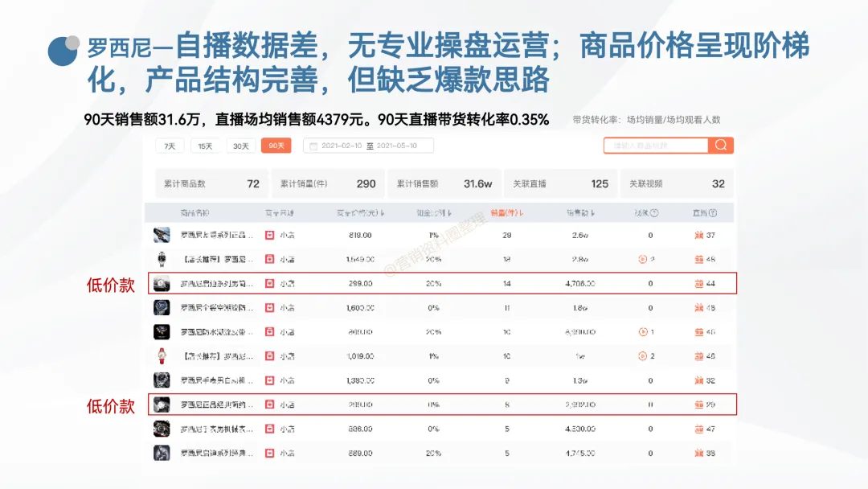Click the 累计商品数 72 stat card
868x489 pixels.
(x=211, y=184)
